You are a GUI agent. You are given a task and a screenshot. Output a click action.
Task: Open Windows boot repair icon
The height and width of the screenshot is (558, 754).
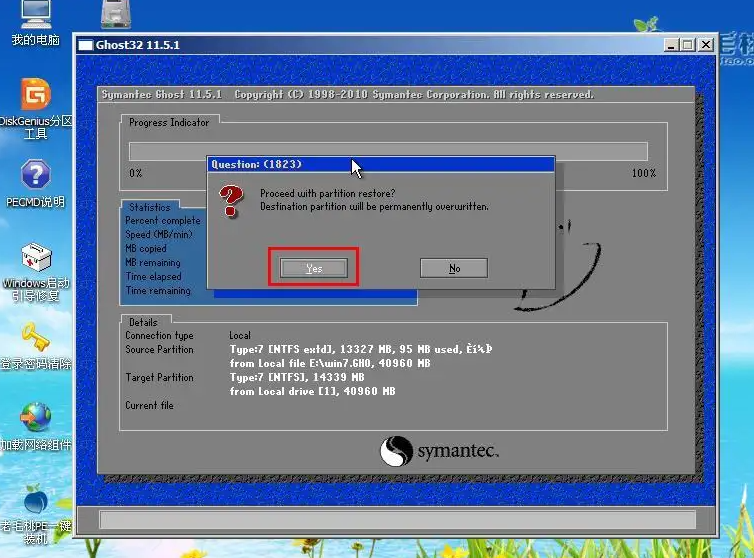pyautogui.click(x=36, y=272)
